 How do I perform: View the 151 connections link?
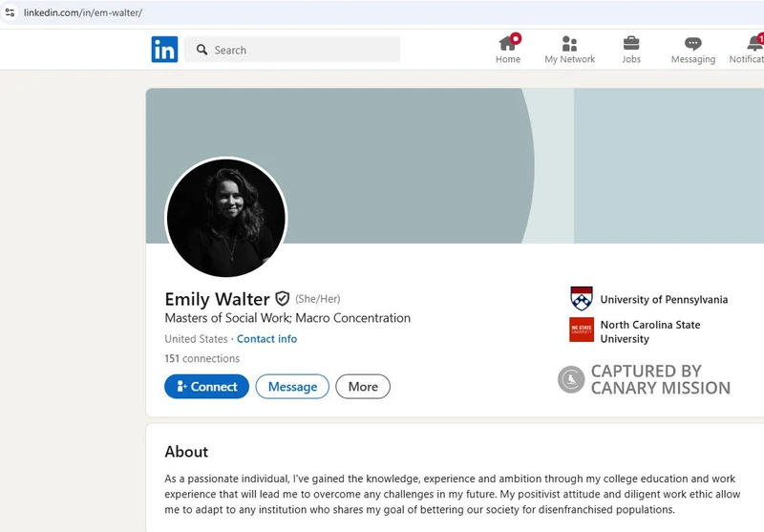[202, 358]
